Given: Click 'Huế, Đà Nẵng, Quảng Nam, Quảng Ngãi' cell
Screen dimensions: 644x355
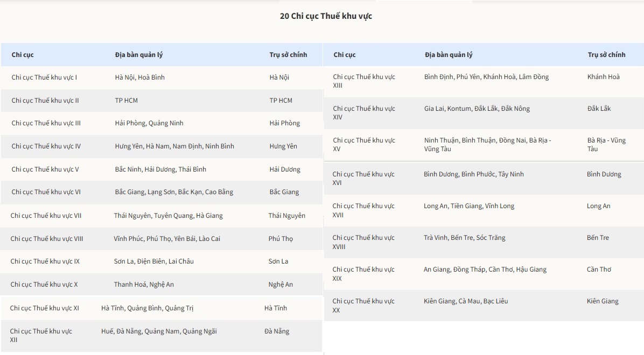Looking at the screenshot, I should (159, 331).
